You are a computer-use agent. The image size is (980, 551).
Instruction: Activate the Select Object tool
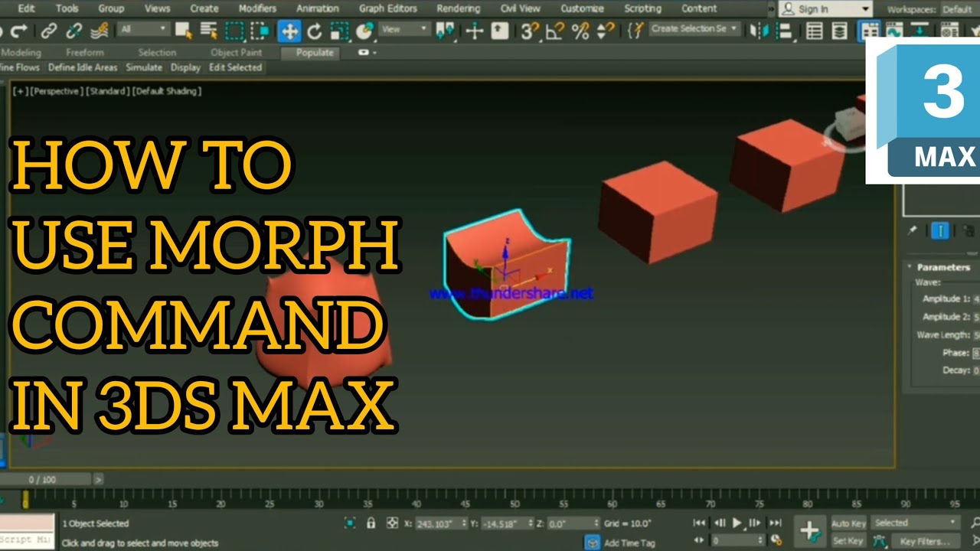pyautogui.click(x=184, y=31)
